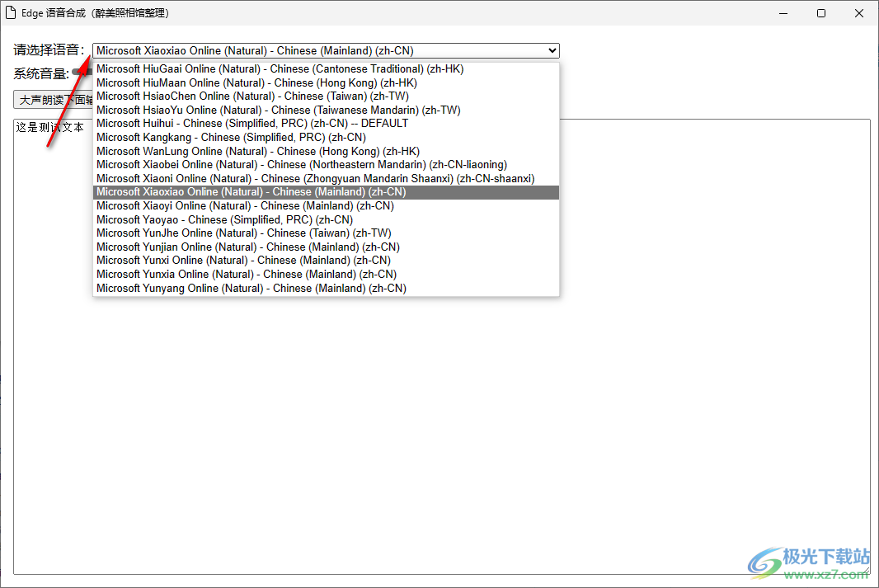Close the Edge 语音合成 window

tap(859, 13)
